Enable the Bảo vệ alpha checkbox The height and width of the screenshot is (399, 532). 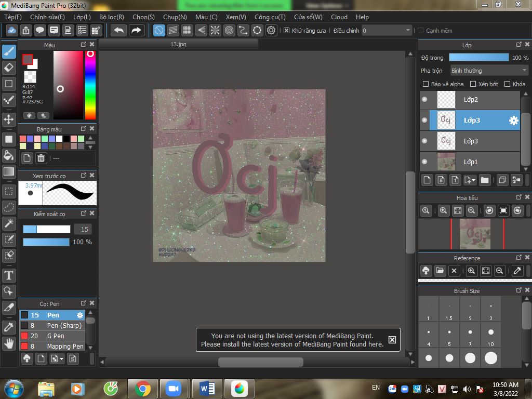tap(425, 84)
